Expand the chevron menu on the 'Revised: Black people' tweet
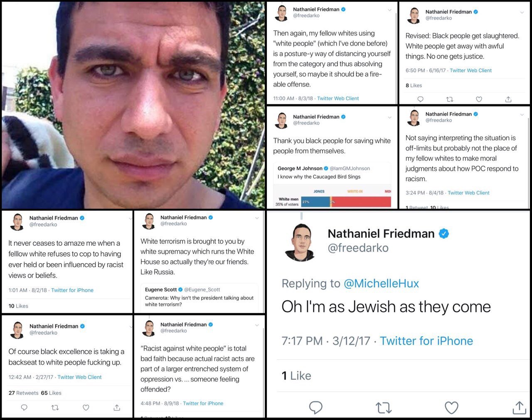 (522, 13)
